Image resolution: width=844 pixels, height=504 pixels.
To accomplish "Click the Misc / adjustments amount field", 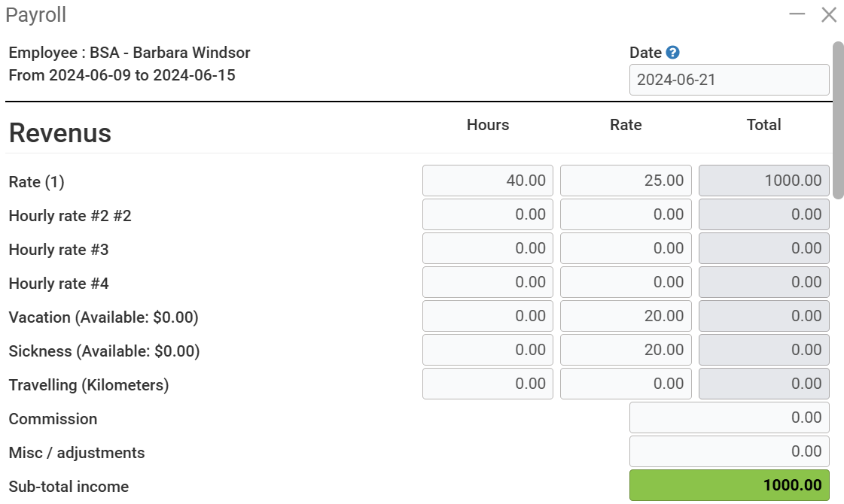I will [729, 452].
